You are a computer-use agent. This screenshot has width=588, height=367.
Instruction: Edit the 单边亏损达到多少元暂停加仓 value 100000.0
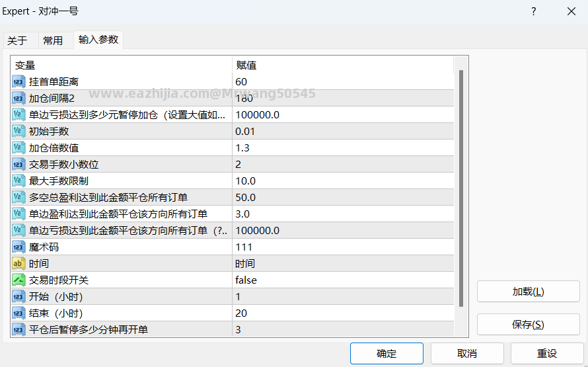343,115
